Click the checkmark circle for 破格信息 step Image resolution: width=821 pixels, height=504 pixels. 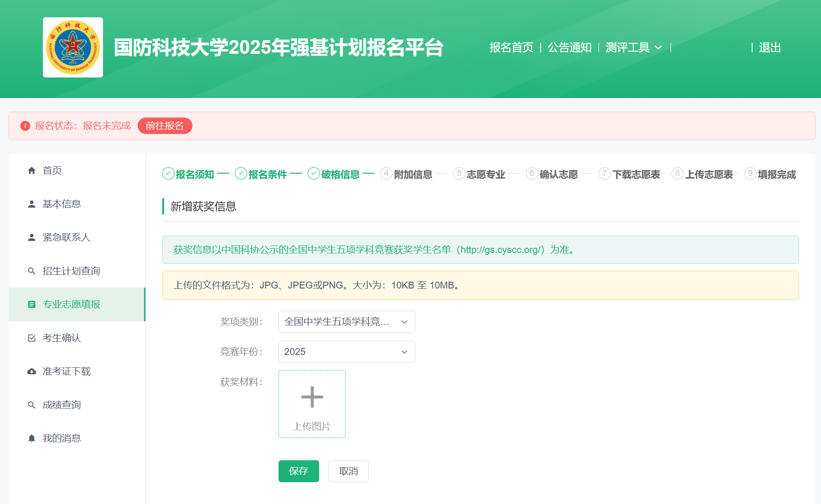point(314,174)
